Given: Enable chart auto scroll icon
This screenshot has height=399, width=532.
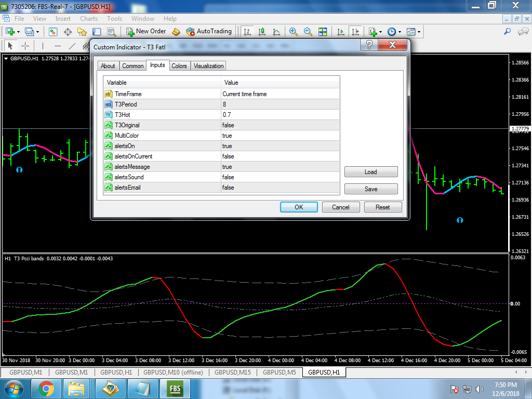Looking at the screenshot, I should coord(341,32).
